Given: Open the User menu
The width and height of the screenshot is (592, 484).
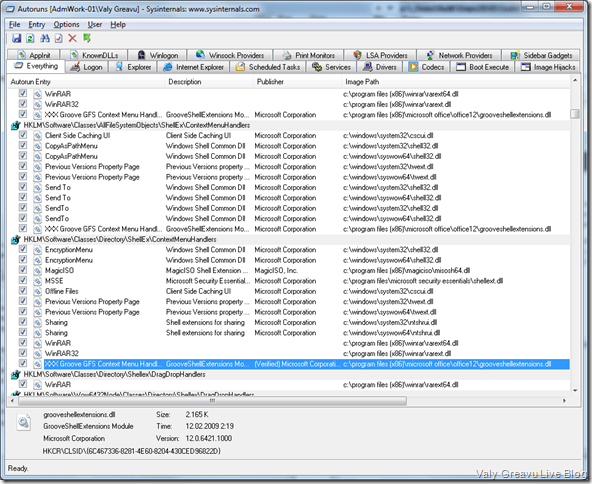Looking at the screenshot, I should (x=95, y=25).
